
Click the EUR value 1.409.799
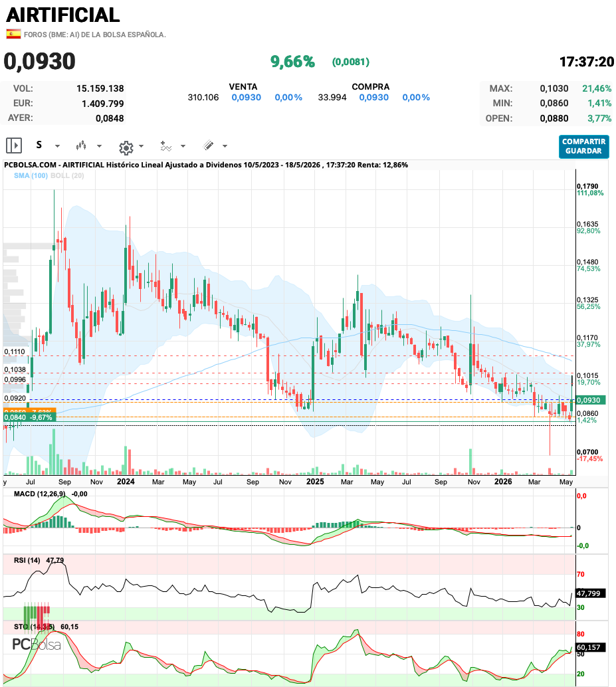click(102, 104)
